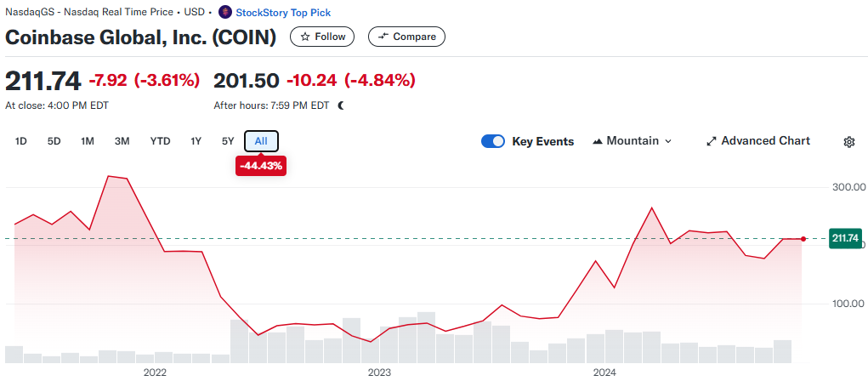Click the after hours price 201.50

coord(247,81)
